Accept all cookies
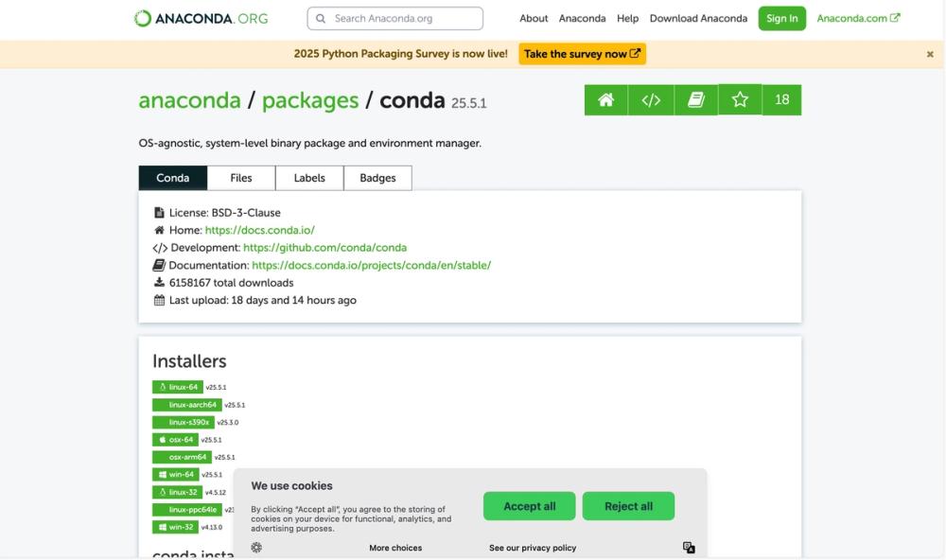Viewport: 946px width, 560px height. click(x=529, y=506)
